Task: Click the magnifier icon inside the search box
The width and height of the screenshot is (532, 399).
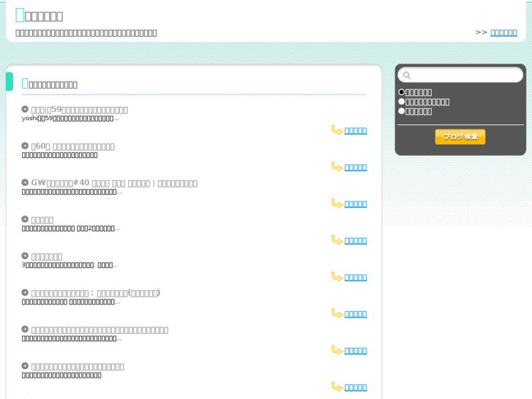Action: (407, 75)
